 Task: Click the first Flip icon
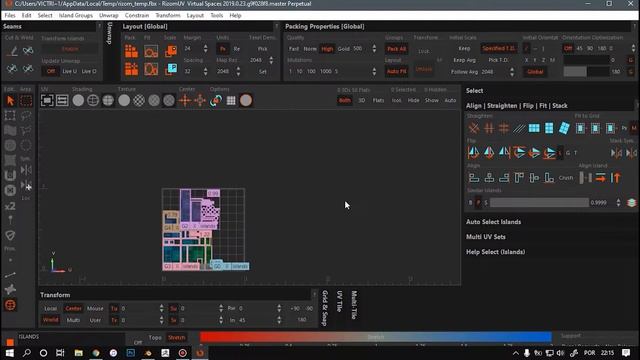point(473,153)
